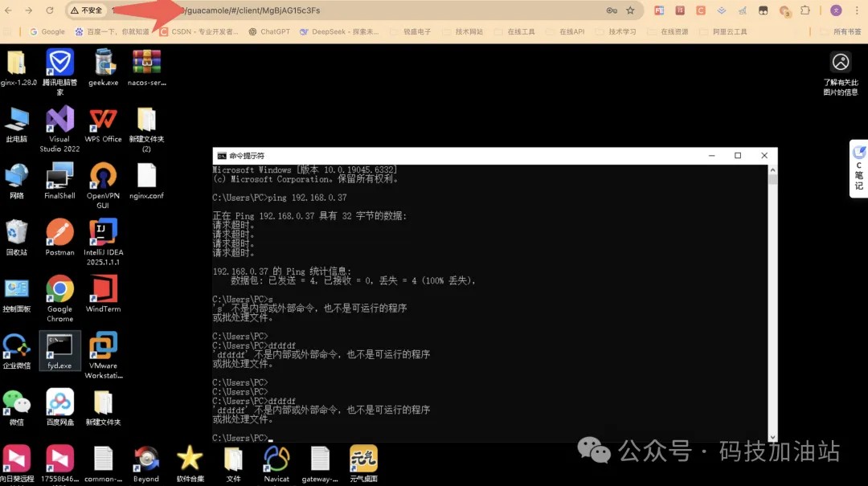Image resolution: width=868 pixels, height=486 pixels.
Task: Select the nginx-1.28.0 folder icon
Action: point(17,67)
